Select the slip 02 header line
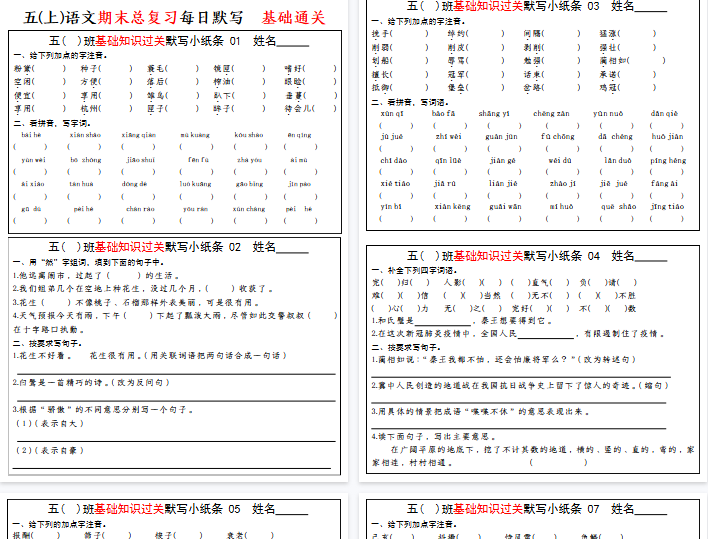708x539 pixels. pos(178,247)
